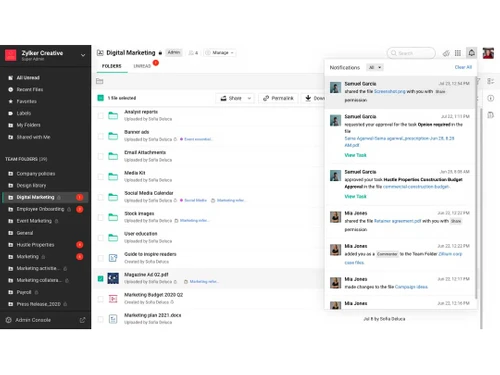The image size is (500, 375).
Task: Uncheck the Magazine Ad 02.pdf checkbox
Action: [100, 278]
